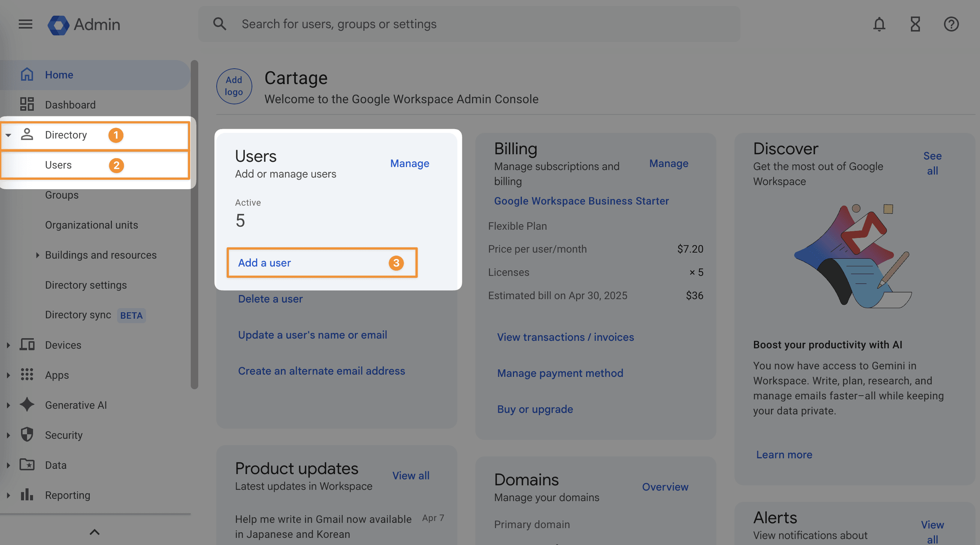This screenshot has width=980, height=545.
Task: Open the help question mark icon
Action: tap(951, 24)
